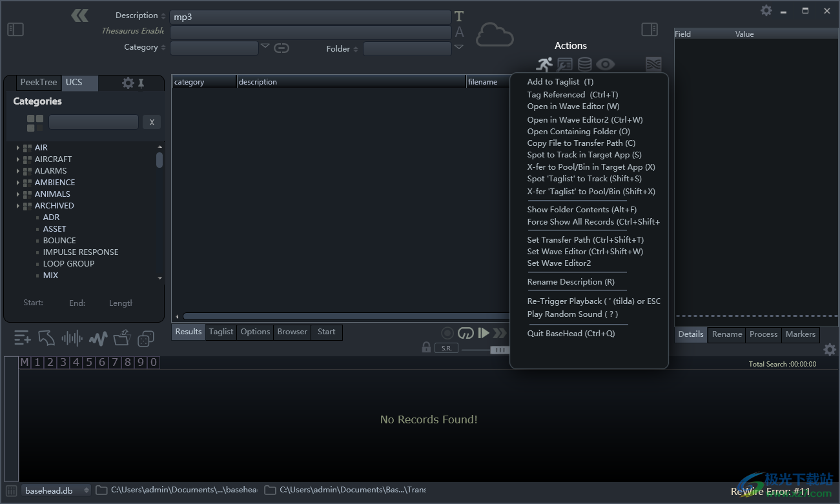
Task: Toggle the eye visibility icon under Actions
Action: coord(605,65)
